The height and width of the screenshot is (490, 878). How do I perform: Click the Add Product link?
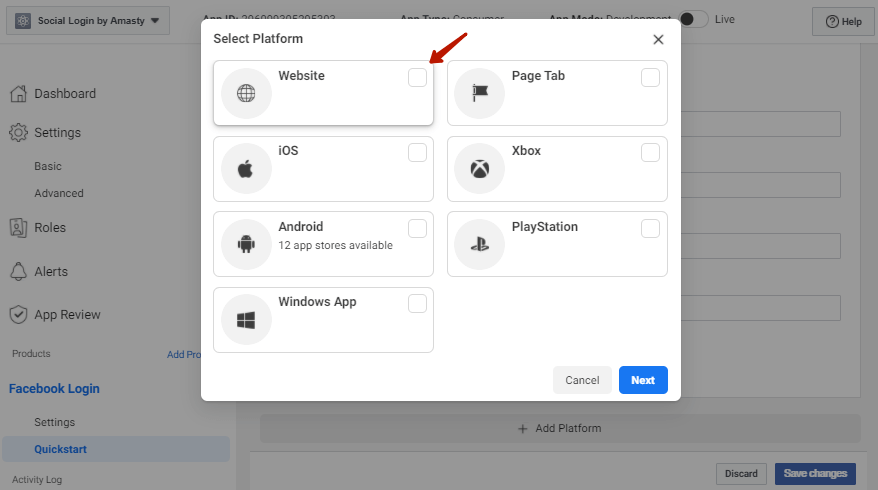pos(184,354)
